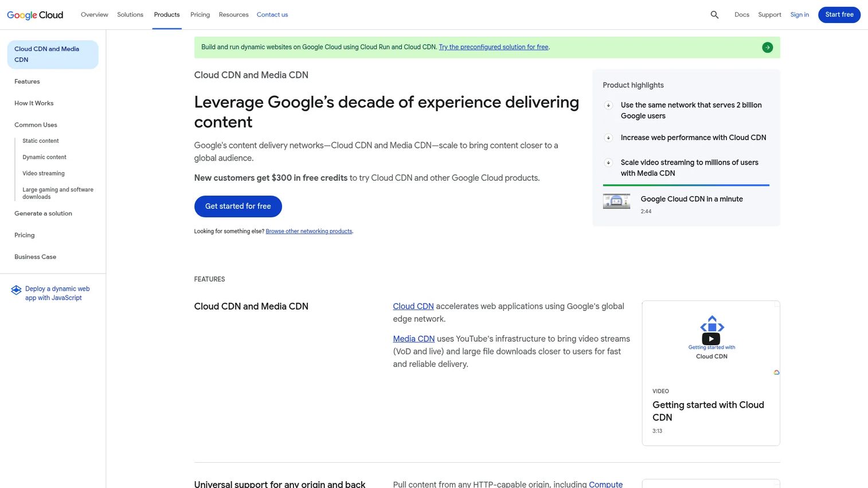Expand 'Scale video streaming' highlight arrow
Viewport: 868px width, 488px height.
coord(608,163)
